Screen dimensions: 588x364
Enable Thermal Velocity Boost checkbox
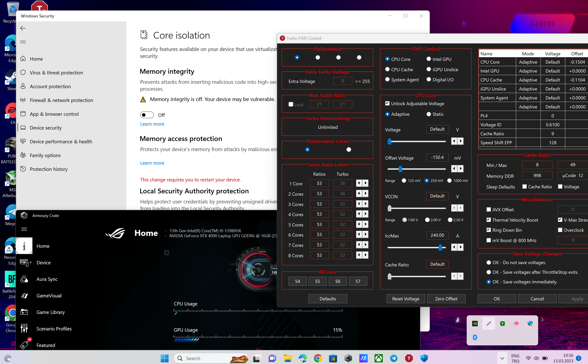pos(489,220)
